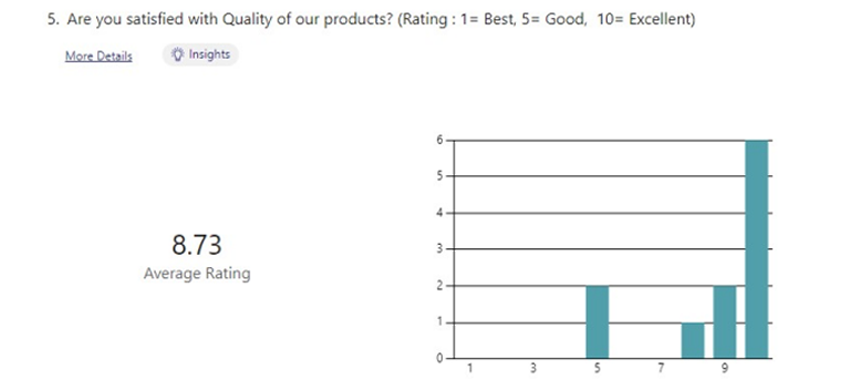Click the y-axis label 2
847x379 pixels.
(440, 286)
